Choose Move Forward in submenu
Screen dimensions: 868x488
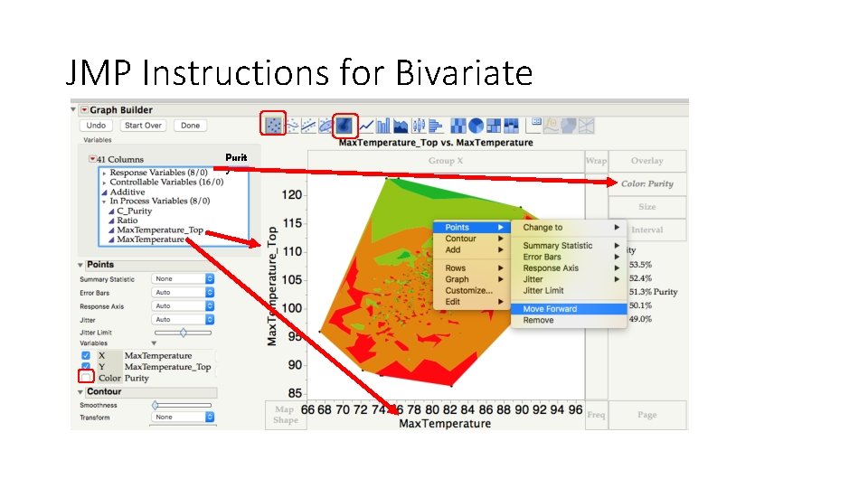pyautogui.click(x=569, y=309)
